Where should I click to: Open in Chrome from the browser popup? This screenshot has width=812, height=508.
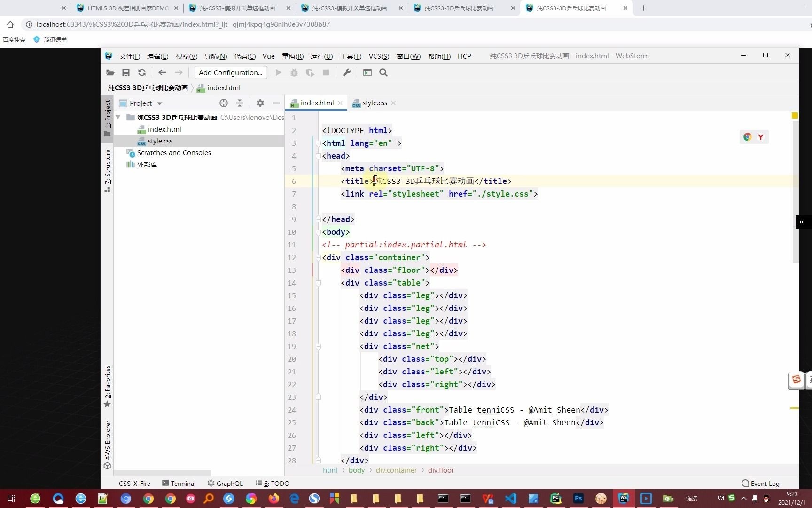748,137
